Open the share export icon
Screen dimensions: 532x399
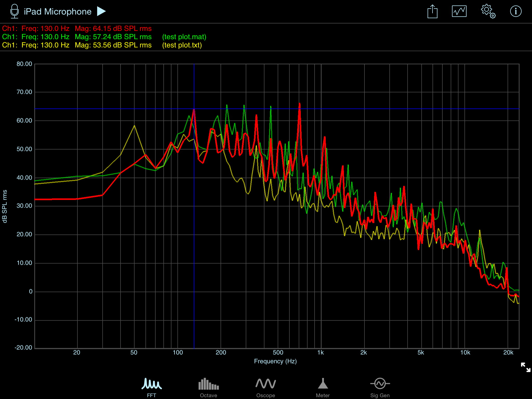(432, 12)
